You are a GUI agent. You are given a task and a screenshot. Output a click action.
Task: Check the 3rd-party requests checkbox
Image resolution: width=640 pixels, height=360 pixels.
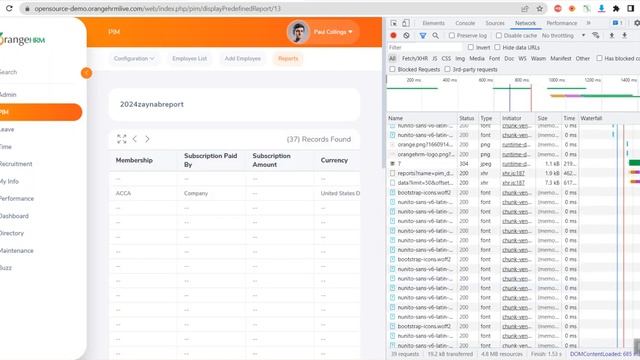(x=447, y=69)
